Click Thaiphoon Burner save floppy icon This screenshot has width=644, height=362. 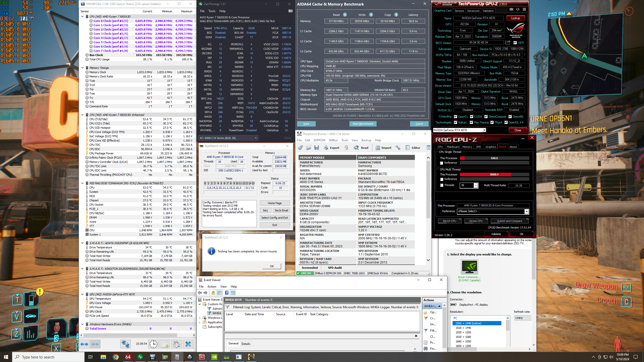click(316, 148)
